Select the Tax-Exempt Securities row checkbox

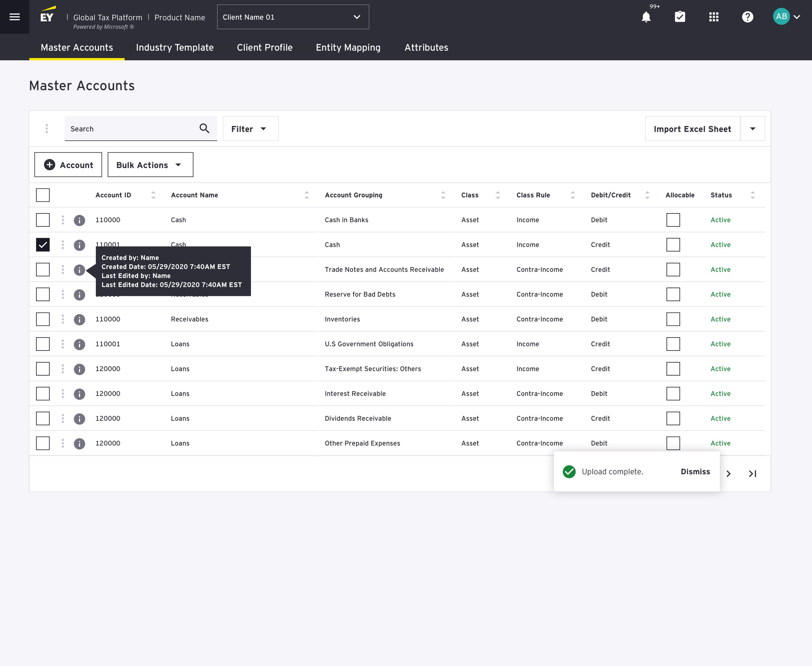tap(43, 369)
